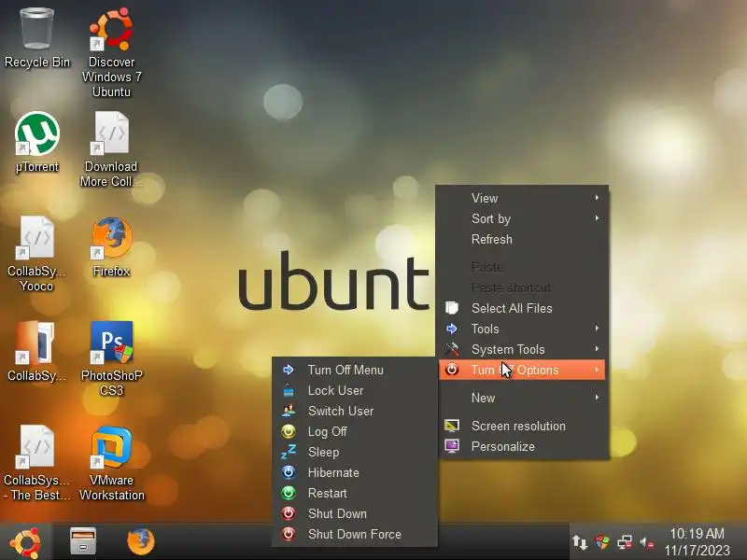
Task: Click the network up/down arrows tray icon
Action: (x=580, y=542)
